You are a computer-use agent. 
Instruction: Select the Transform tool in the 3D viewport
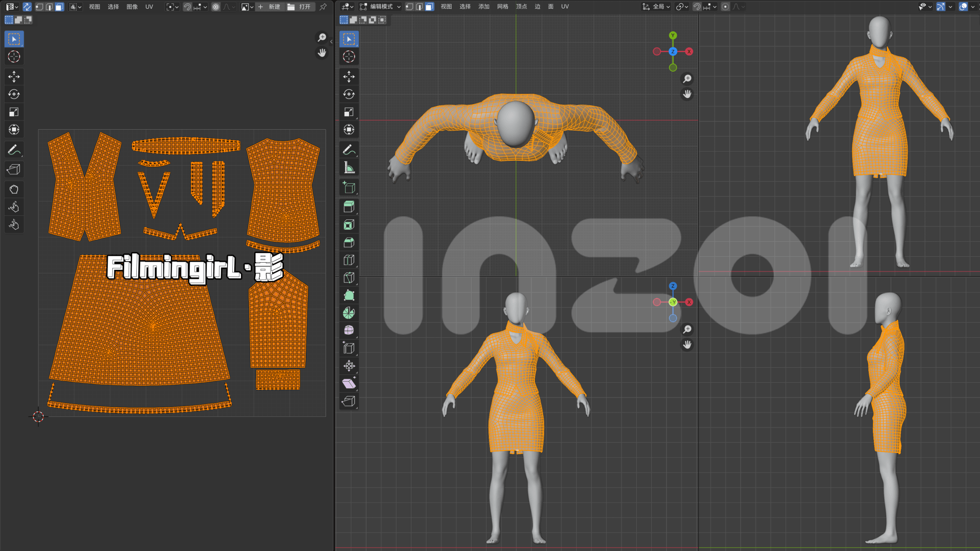point(349,130)
